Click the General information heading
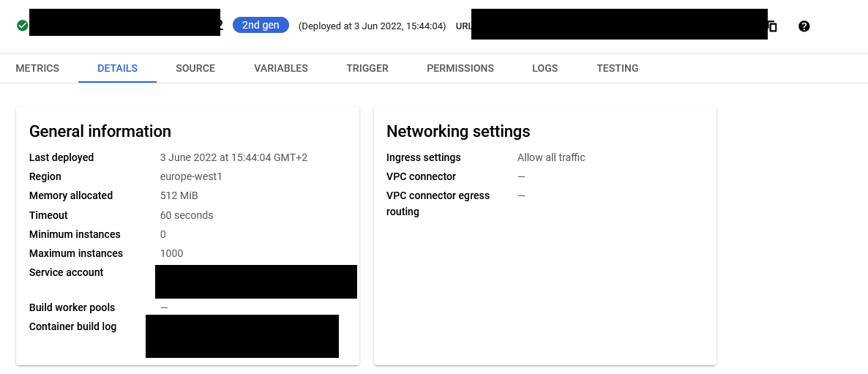The width and height of the screenshot is (868, 374). [x=100, y=131]
